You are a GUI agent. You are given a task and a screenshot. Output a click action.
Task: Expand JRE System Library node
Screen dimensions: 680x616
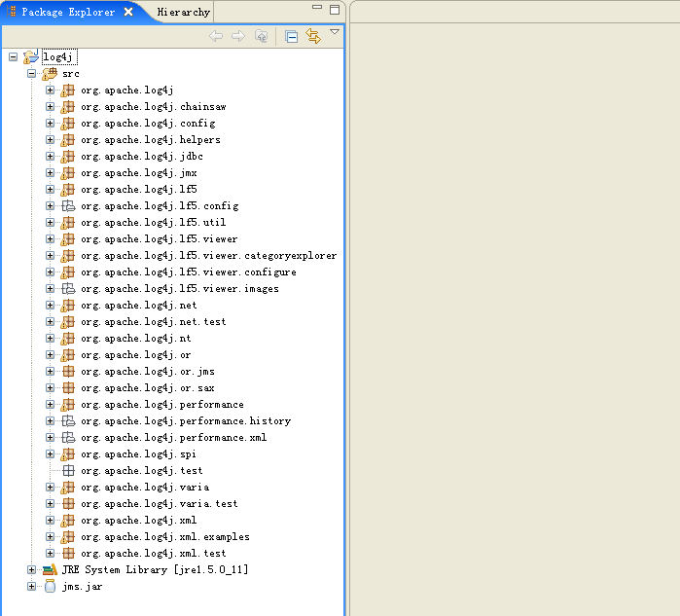31,569
